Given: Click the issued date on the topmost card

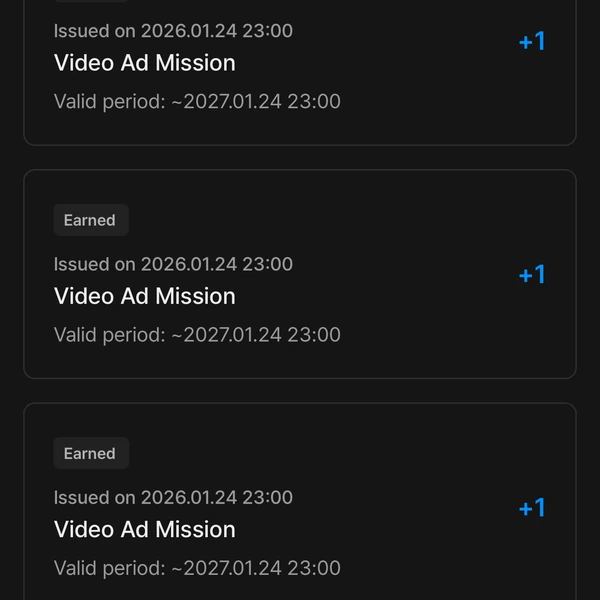Looking at the screenshot, I should pos(173,31).
